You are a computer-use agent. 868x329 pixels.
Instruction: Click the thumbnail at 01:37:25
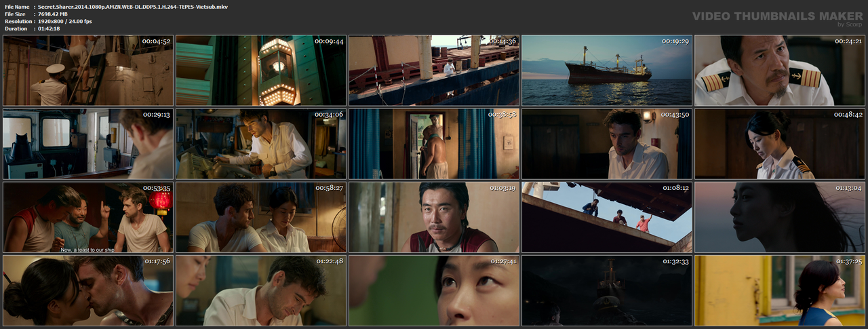coord(780,290)
